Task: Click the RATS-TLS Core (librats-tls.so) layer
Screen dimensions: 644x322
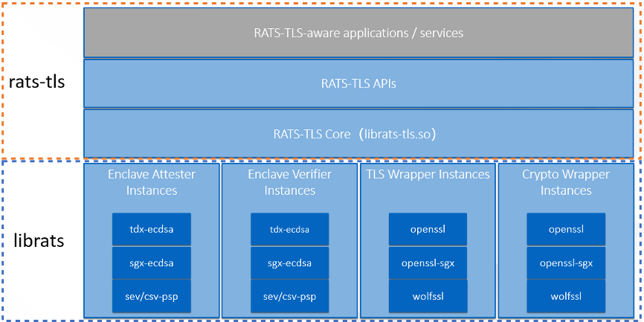Action: pyautogui.click(x=358, y=134)
